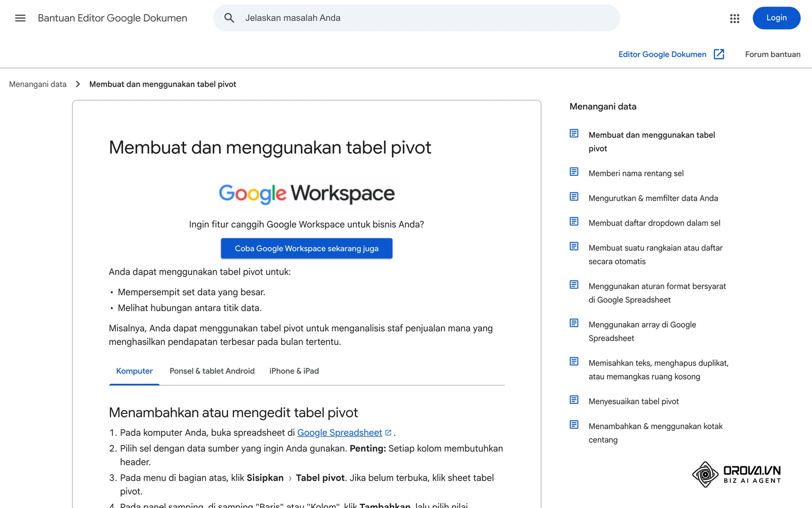Click the Login button
The width and height of the screenshot is (812, 508).
(x=776, y=18)
